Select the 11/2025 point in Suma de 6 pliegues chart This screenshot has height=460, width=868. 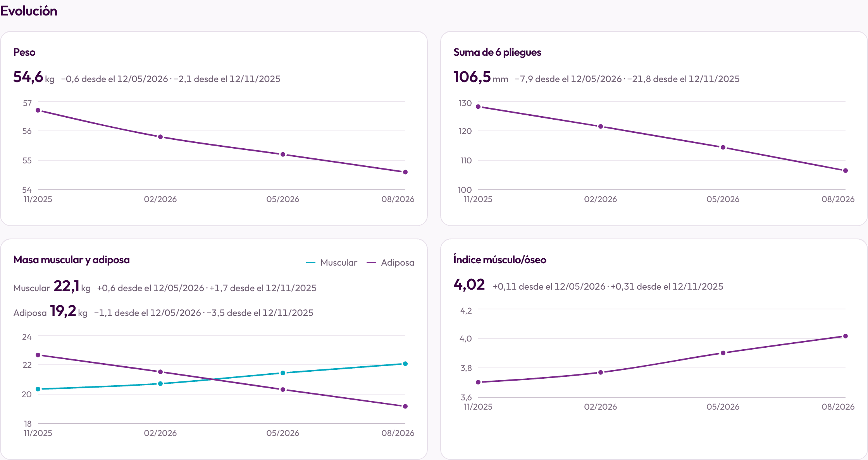[x=478, y=106]
